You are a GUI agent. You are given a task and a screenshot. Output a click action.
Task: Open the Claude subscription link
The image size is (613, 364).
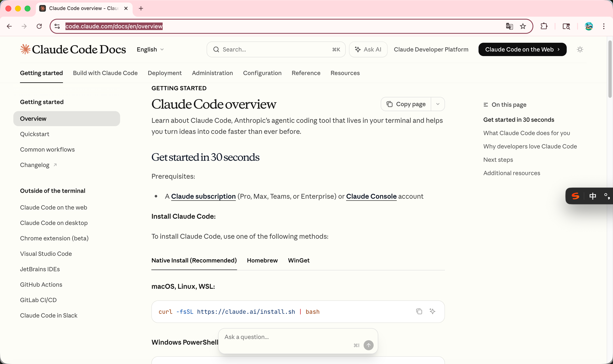click(x=203, y=196)
